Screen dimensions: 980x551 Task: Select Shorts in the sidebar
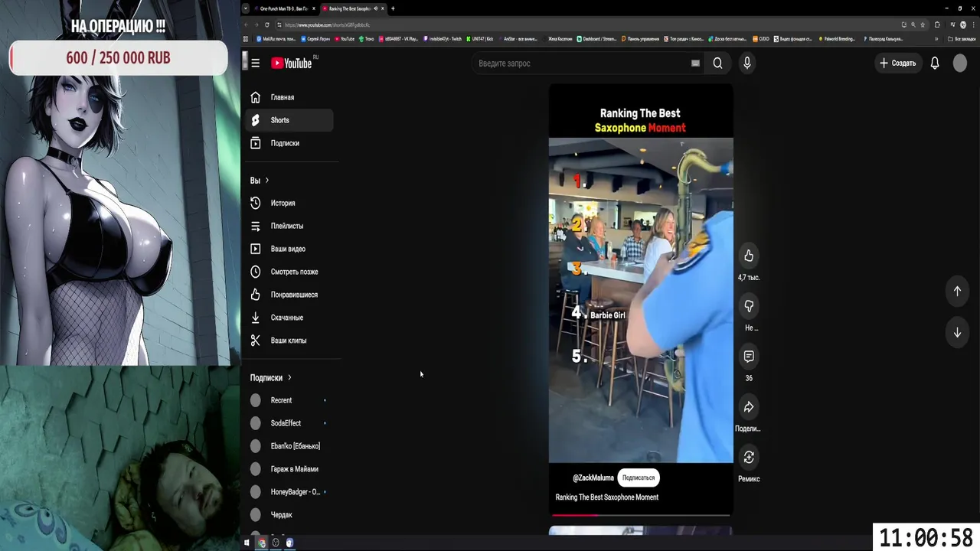click(289, 120)
